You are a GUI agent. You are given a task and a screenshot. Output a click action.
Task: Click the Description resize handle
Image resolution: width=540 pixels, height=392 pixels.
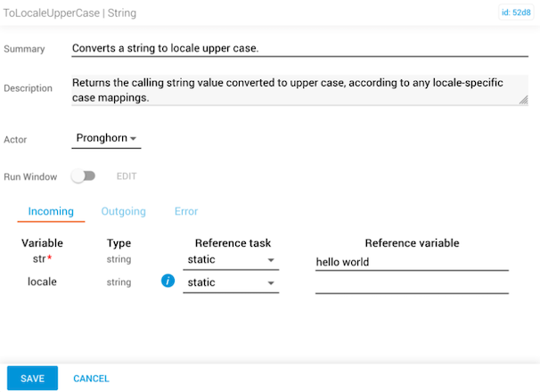[523, 100]
